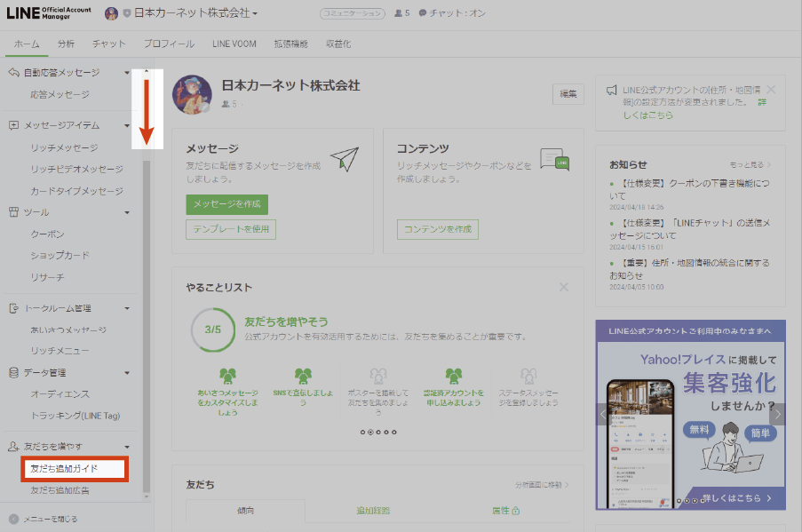Collapse the トークルーム管理 section
The image size is (802, 532).
coord(127,309)
